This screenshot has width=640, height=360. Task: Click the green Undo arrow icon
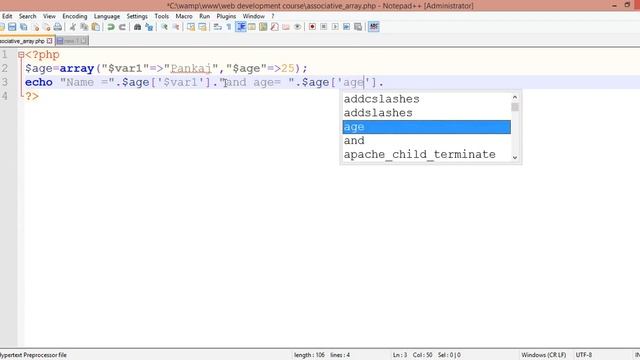pyautogui.click(x=111, y=27)
